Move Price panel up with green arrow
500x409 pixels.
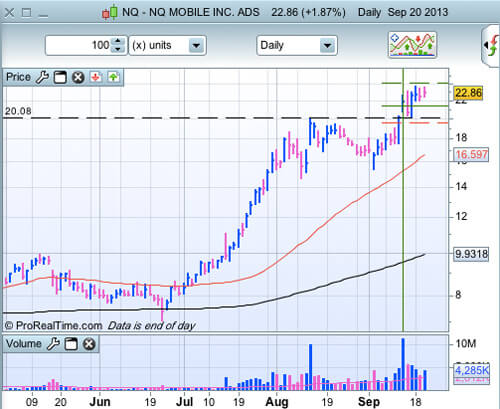[x=113, y=77]
